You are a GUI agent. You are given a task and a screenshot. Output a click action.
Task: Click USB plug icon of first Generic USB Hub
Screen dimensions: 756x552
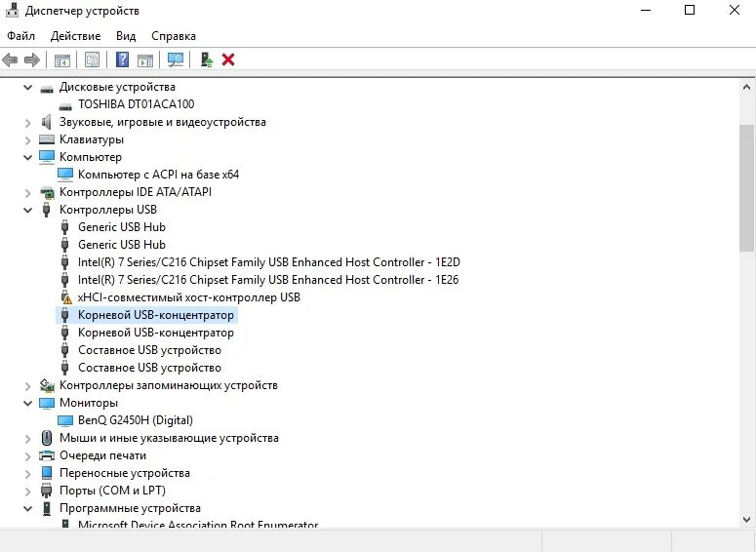65,227
